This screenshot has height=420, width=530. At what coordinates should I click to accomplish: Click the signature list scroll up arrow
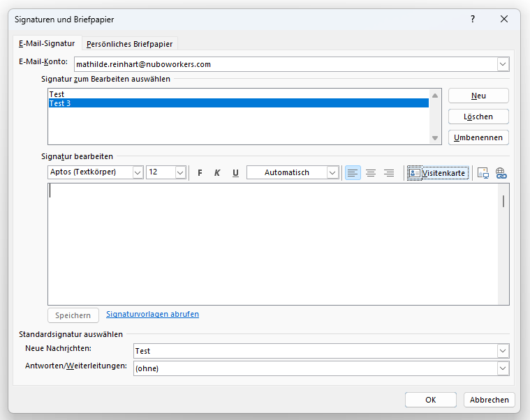(x=435, y=96)
